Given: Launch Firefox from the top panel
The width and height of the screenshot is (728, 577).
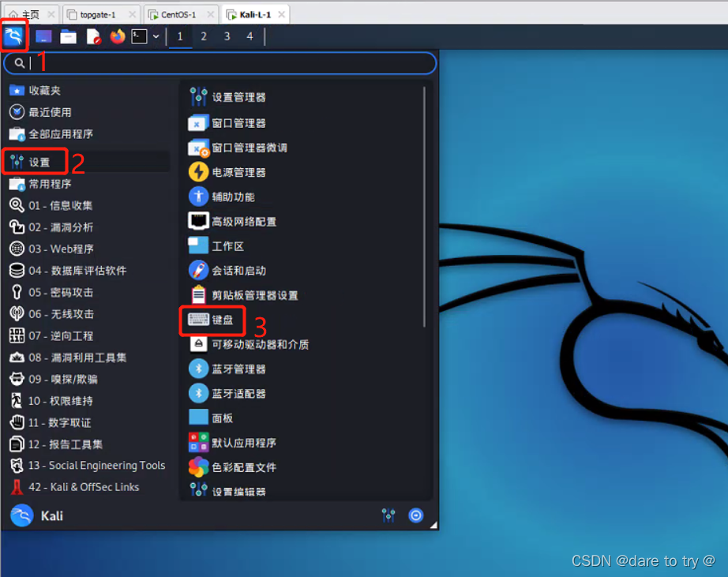Looking at the screenshot, I should point(118,36).
